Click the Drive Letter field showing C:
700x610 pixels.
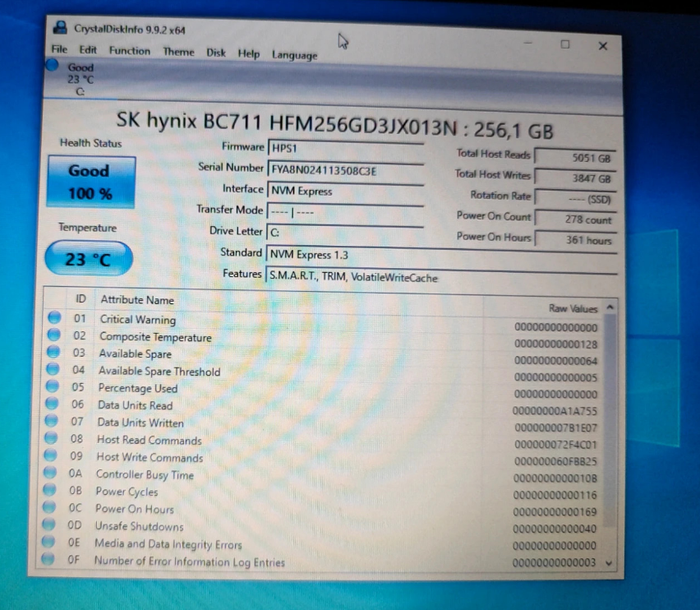[x=345, y=233]
